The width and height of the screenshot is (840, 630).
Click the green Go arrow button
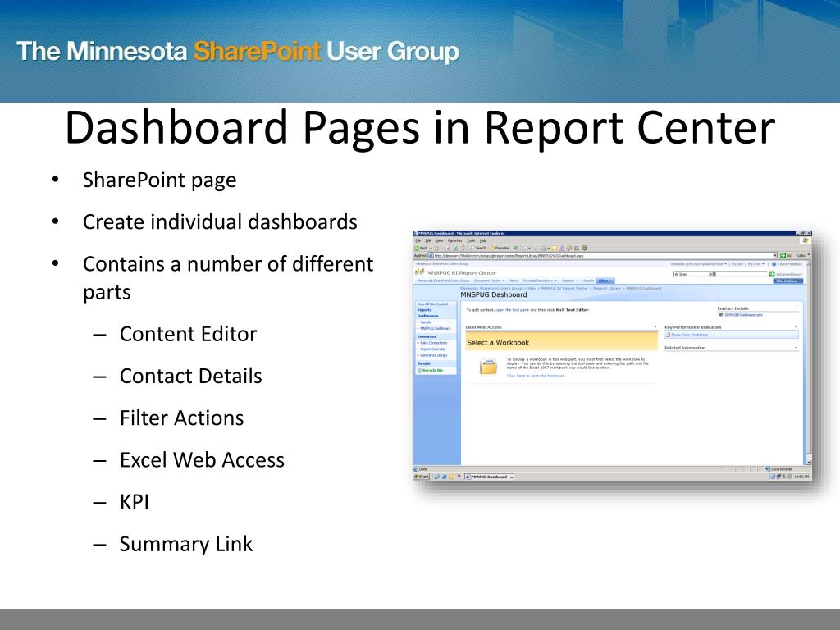(783, 256)
